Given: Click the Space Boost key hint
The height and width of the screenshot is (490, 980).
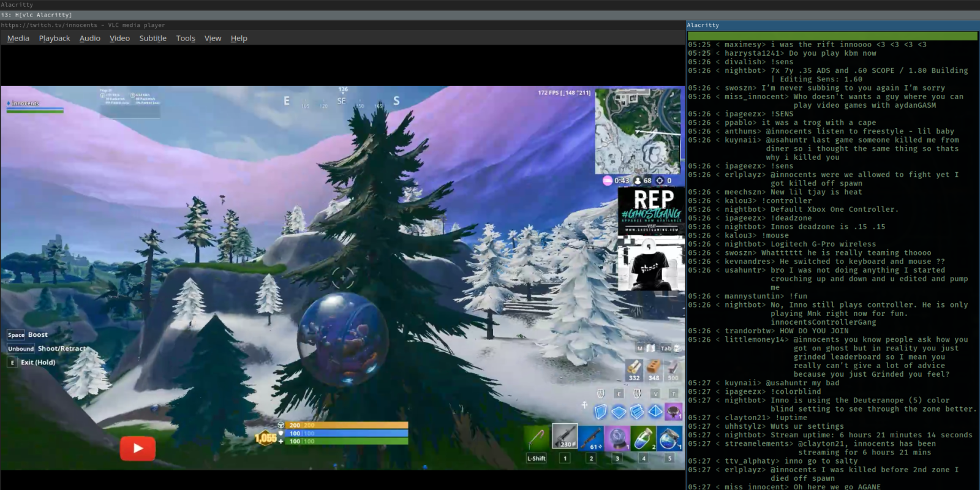Looking at the screenshot, I should coord(28,334).
